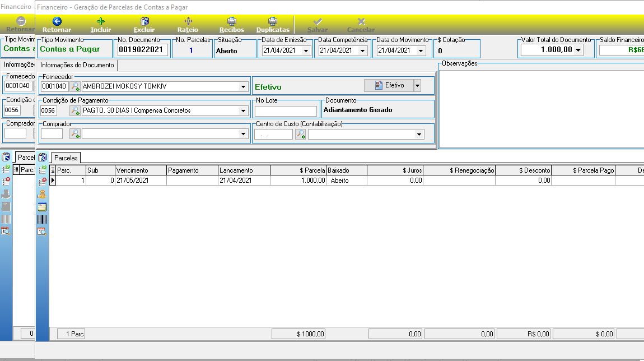The height and width of the screenshot is (361, 644).
Task: Click the grid column selector icon before Parc.
Action: [x=53, y=170]
